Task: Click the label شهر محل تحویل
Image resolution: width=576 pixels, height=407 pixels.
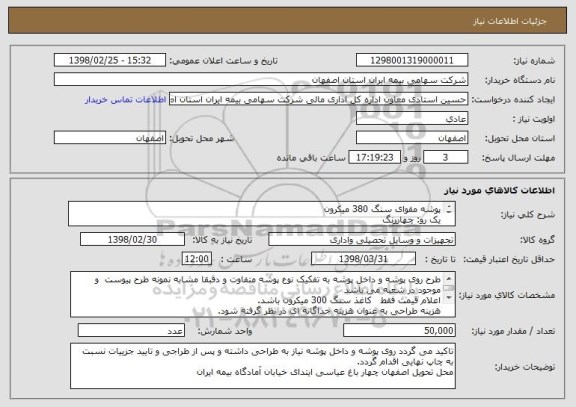Action: pyautogui.click(x=202, y=138)
